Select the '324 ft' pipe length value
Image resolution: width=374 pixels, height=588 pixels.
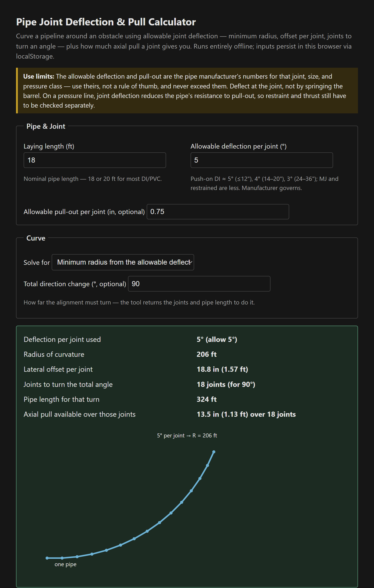pos(207,399)
